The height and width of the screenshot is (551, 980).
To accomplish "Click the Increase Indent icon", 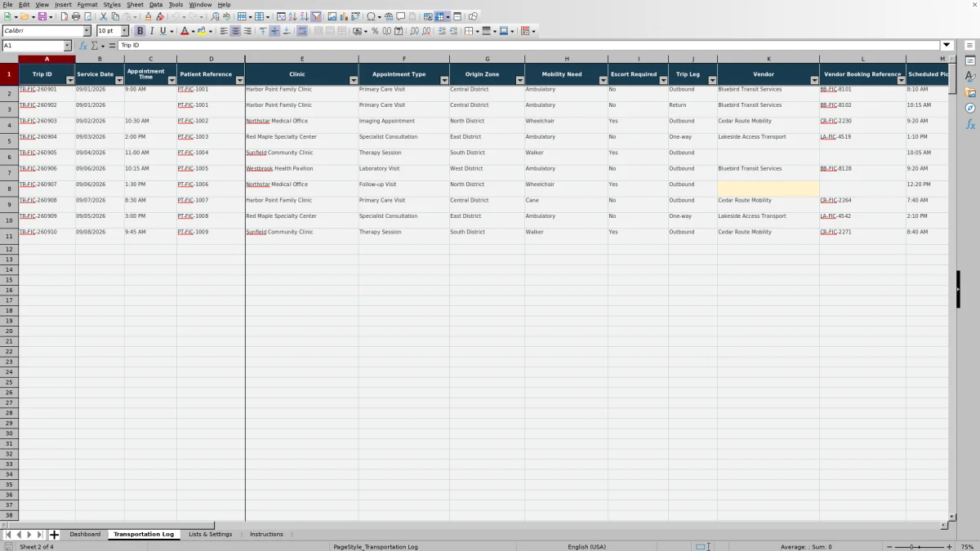I will tap(442, 31).
